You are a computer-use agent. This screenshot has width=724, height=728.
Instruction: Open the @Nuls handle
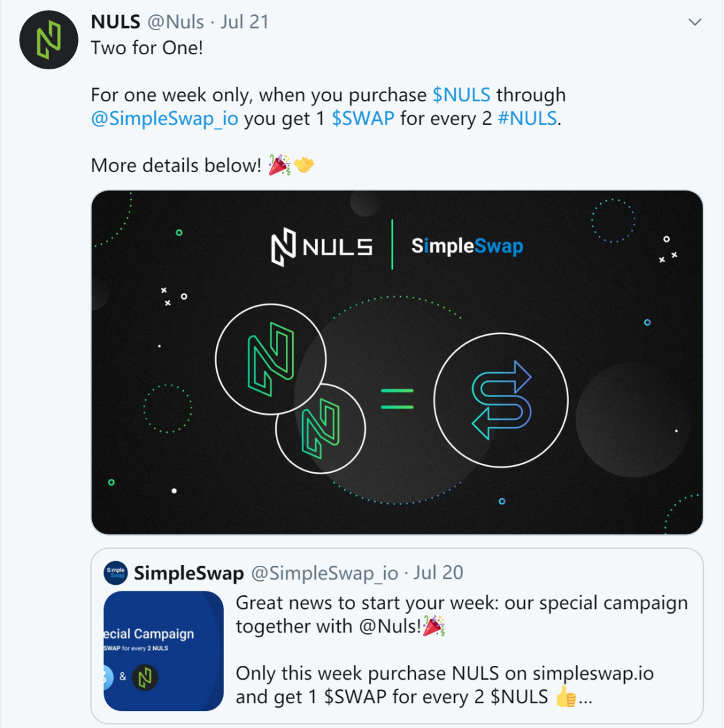click(x=175, y=22)
